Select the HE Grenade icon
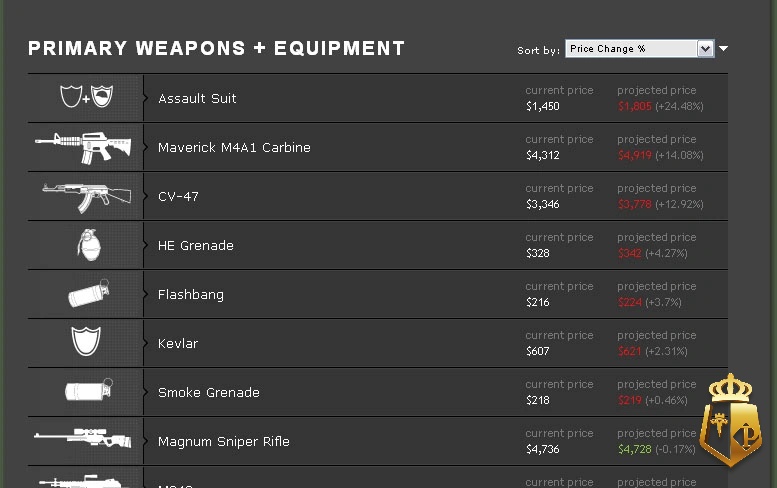This screenshot has height=488, width=777. (89, 245)
